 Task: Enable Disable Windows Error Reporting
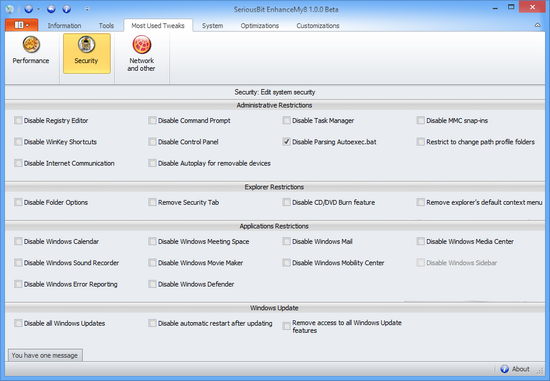[18, 284]
